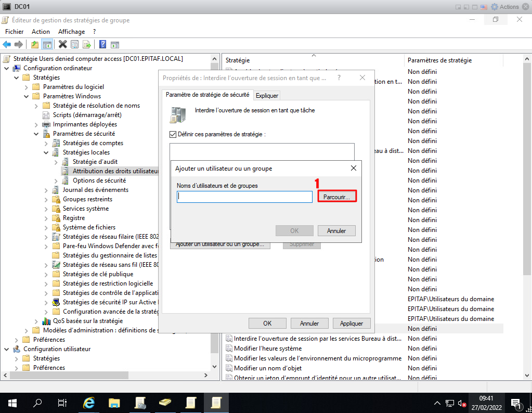This screenshot has width=532, height=413.
Task: Click Annuler in the add user dialog
Action: point(336,230)
